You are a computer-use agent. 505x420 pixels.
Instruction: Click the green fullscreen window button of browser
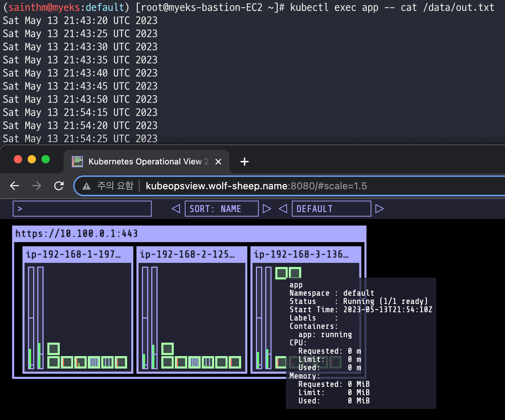point(46,159)
